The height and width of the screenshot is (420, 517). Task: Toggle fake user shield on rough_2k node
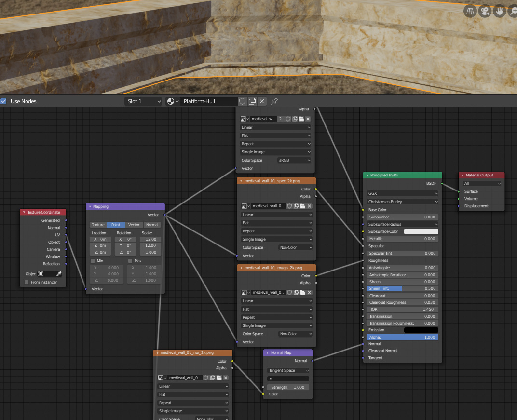click(289, 292)
